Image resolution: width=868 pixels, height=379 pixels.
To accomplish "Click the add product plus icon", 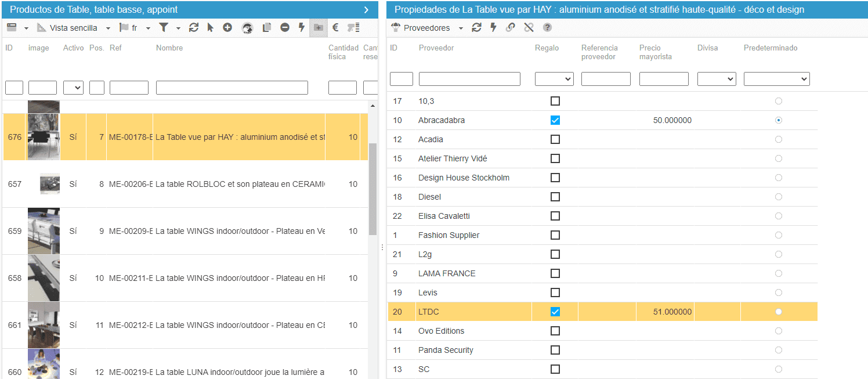I will (x=227, y=28).
